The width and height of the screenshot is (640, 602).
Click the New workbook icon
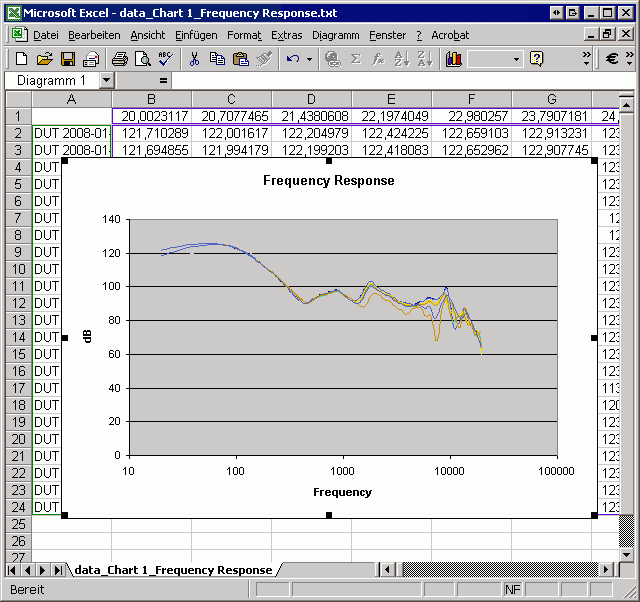pyautogui.click(x=21, y=59)
